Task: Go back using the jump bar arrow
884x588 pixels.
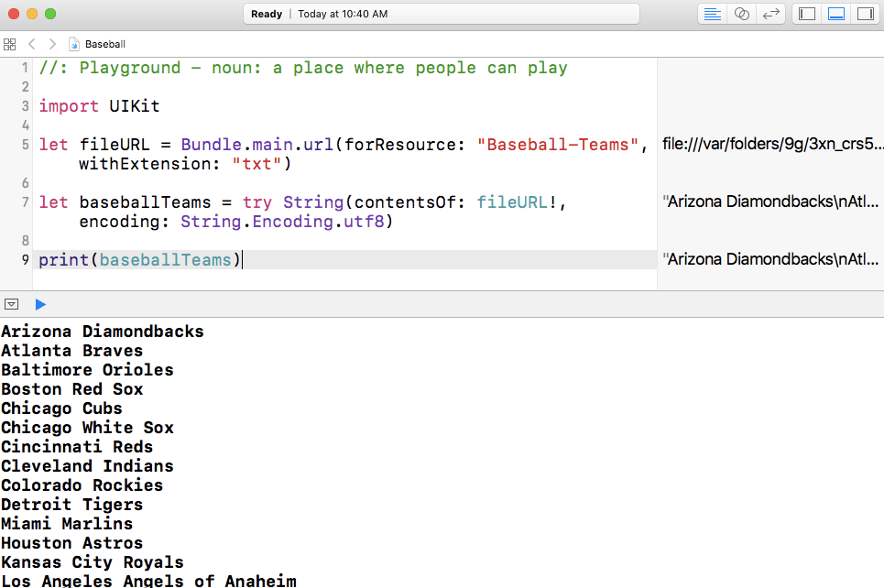Action: pyautogui.click(x=32, y=44)
